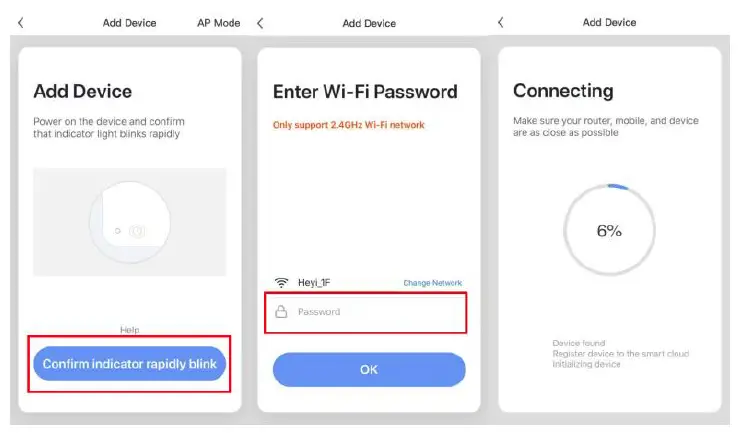
Task: Click the Device found status line
Action: 579,343
